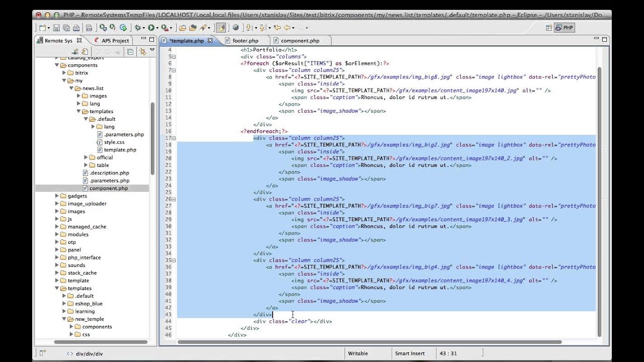Toggle code folding at line 17

174,138
